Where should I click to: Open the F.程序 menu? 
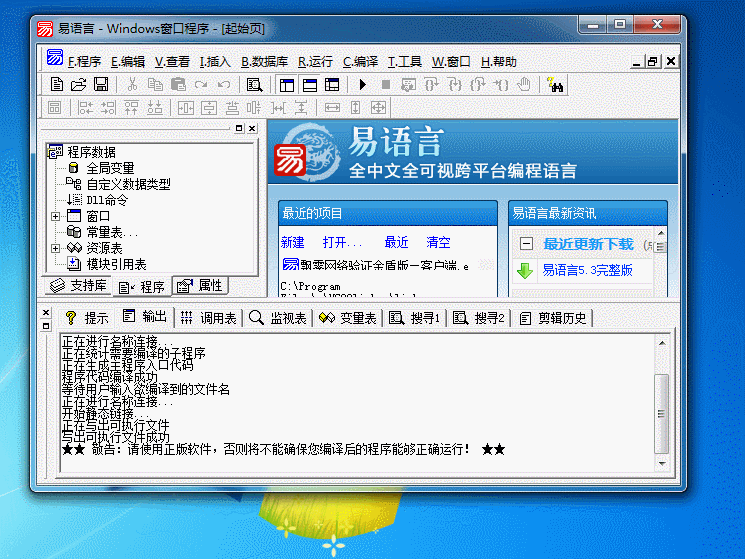click(x=84, y=62)
